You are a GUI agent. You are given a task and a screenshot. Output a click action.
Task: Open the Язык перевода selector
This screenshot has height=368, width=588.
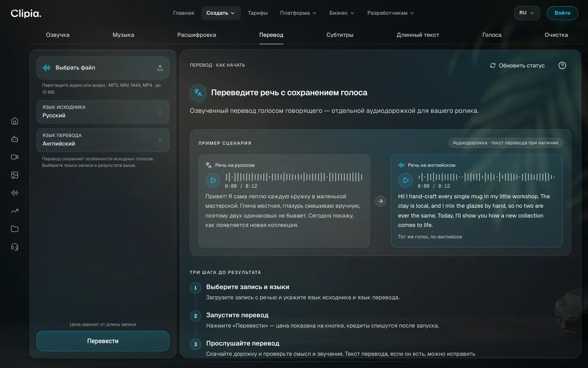[x=103, y=140]
